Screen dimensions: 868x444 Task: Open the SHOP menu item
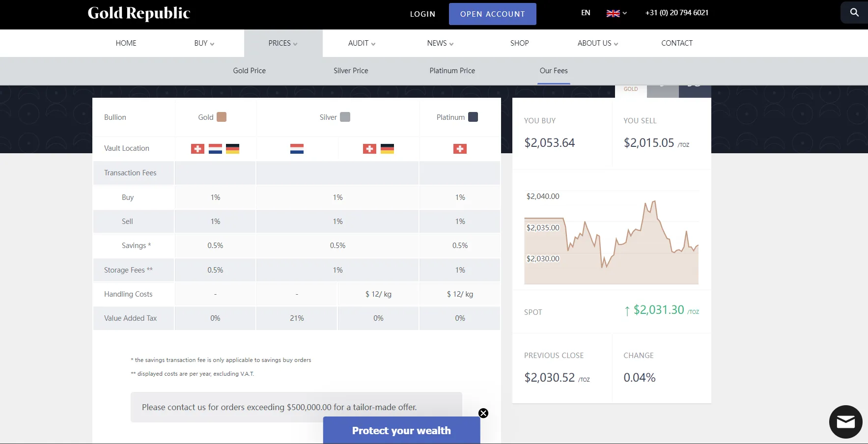(x=520, y=43)
